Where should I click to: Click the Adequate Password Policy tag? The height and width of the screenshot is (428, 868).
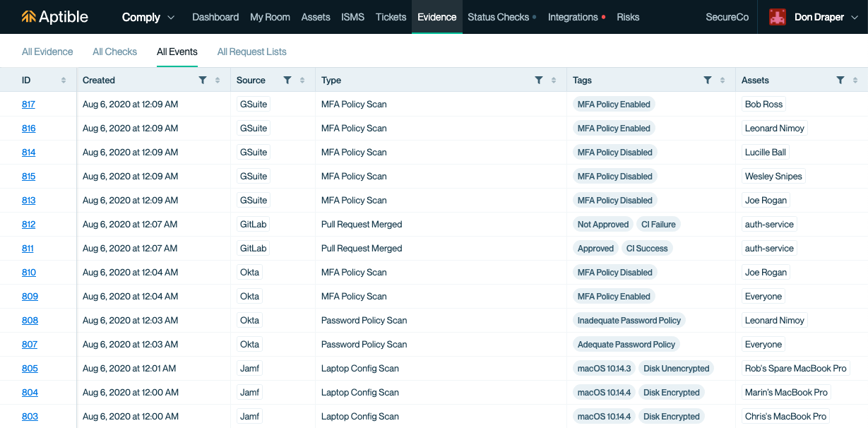tap(626, 345)
